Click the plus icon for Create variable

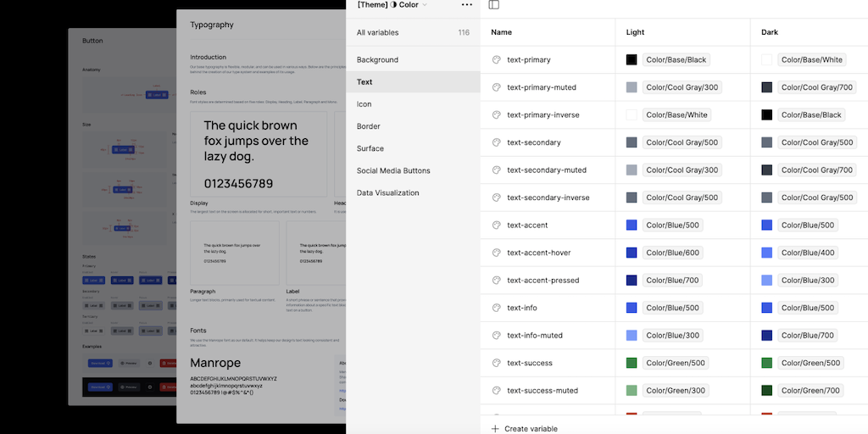click(495, 429)
